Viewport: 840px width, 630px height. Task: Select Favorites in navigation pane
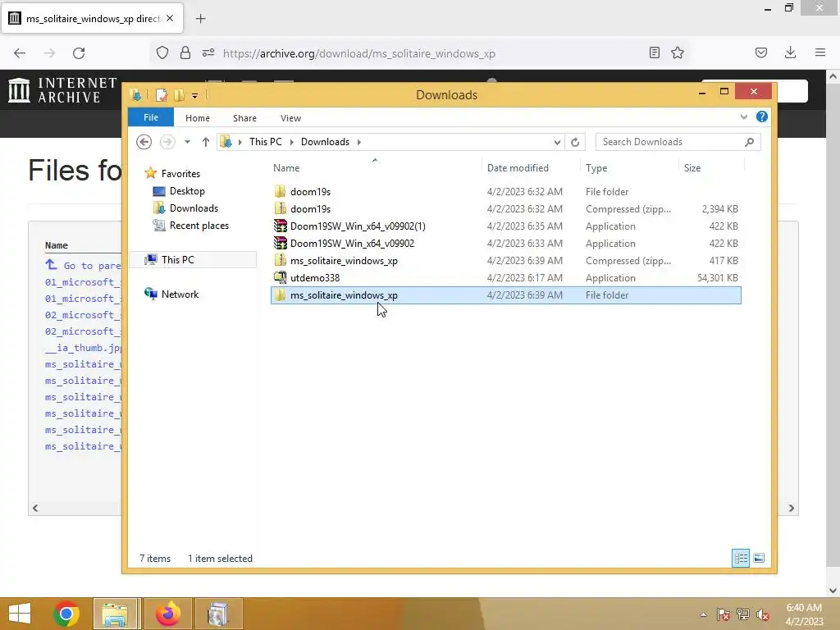click(180, 174)
